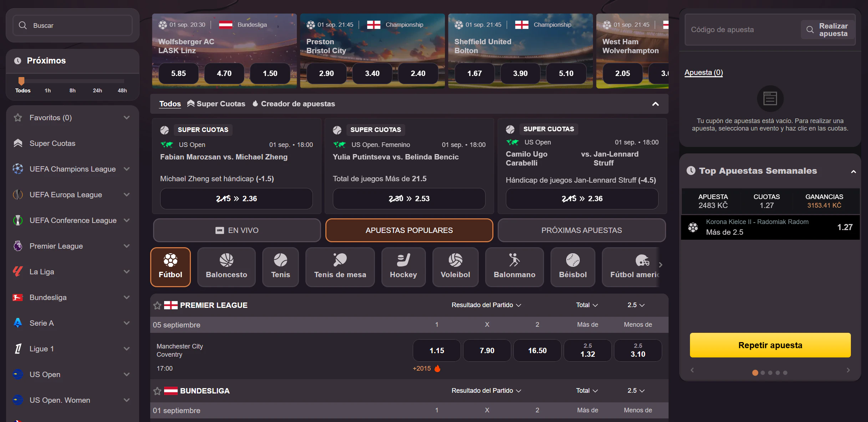Click the Buscar search field

tap(72, 25)
